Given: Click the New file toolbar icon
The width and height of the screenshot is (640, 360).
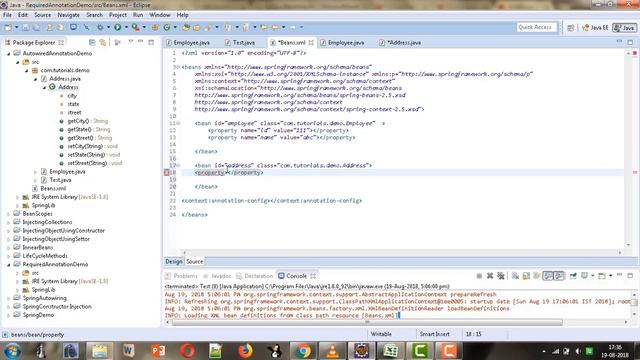Looking at the screenshot, I should 8,27.
